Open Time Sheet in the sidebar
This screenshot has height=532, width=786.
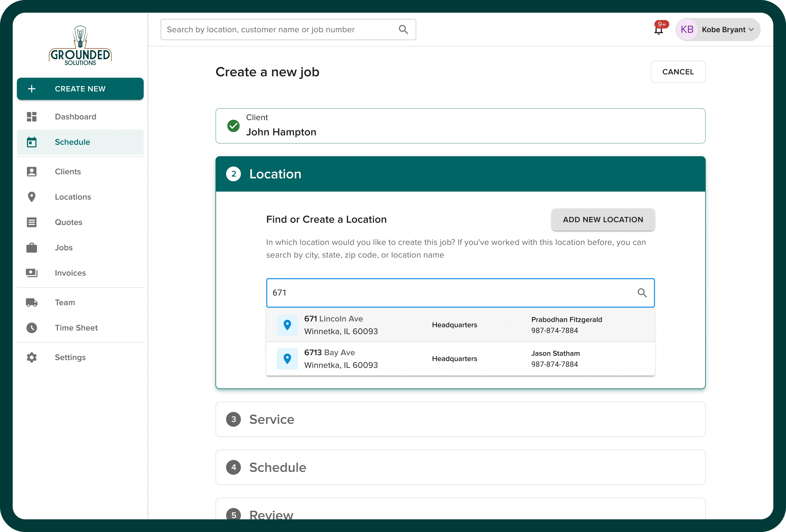click(80, 328)
